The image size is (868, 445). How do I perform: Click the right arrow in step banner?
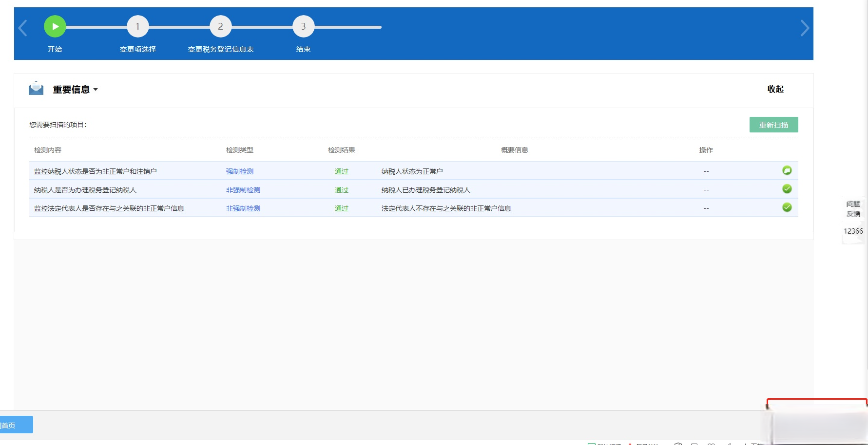804,28
